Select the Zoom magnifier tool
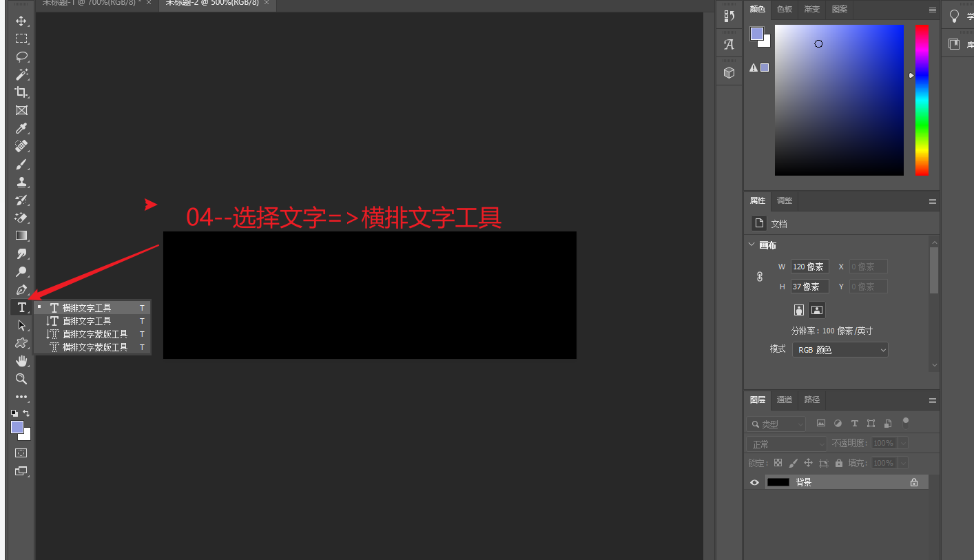 [x=21, y=379]
